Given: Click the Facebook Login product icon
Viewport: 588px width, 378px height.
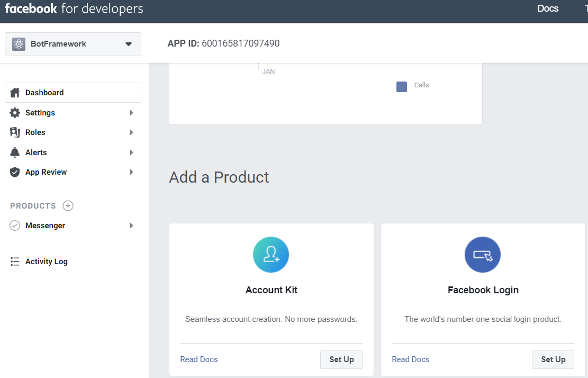Looking at the screenshot, I should [483, 255].
